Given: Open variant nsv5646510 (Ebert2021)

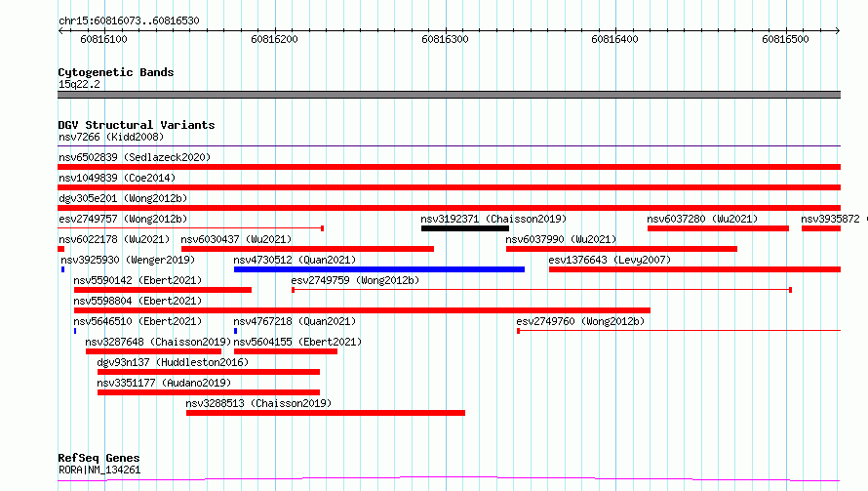Looking at the screenshot, I should click(x=138, y=321).
